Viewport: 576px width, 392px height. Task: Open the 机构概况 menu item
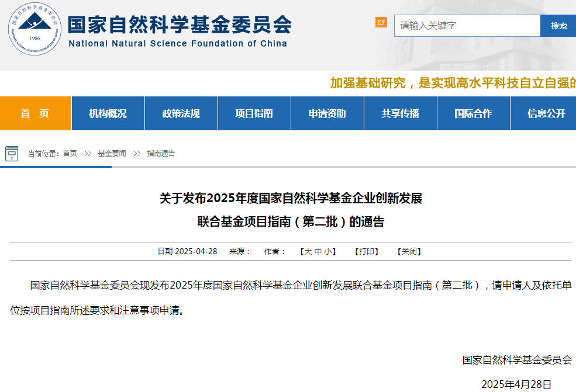pyautogui.click(x=108, y=113)
